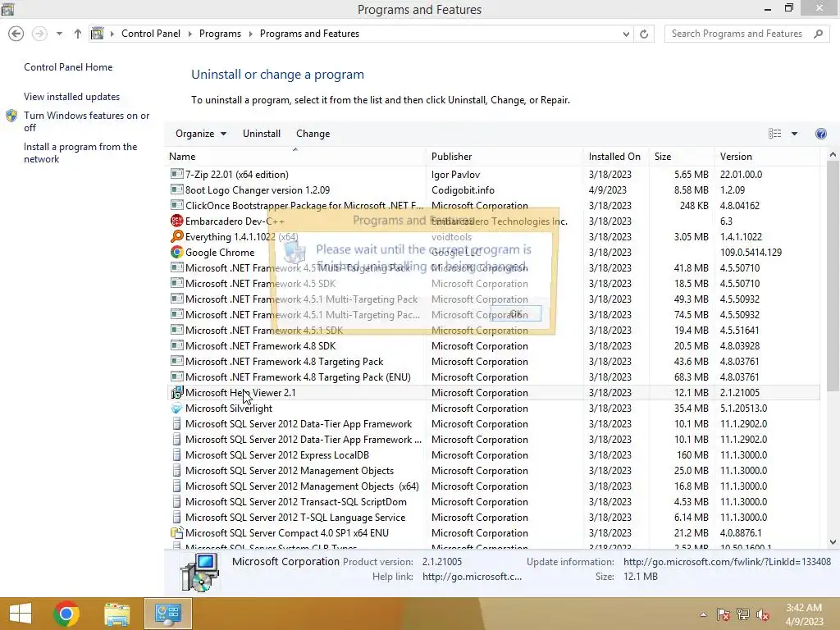The height and width of the screenshot is (630, 840).
Task: Open Google Chrome from the taskbar
Action: tap(66, 614)
